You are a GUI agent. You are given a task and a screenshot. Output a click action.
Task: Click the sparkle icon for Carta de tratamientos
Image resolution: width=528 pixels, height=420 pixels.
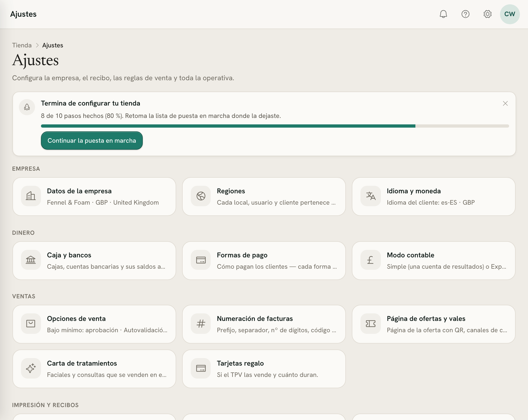[31, 368]
